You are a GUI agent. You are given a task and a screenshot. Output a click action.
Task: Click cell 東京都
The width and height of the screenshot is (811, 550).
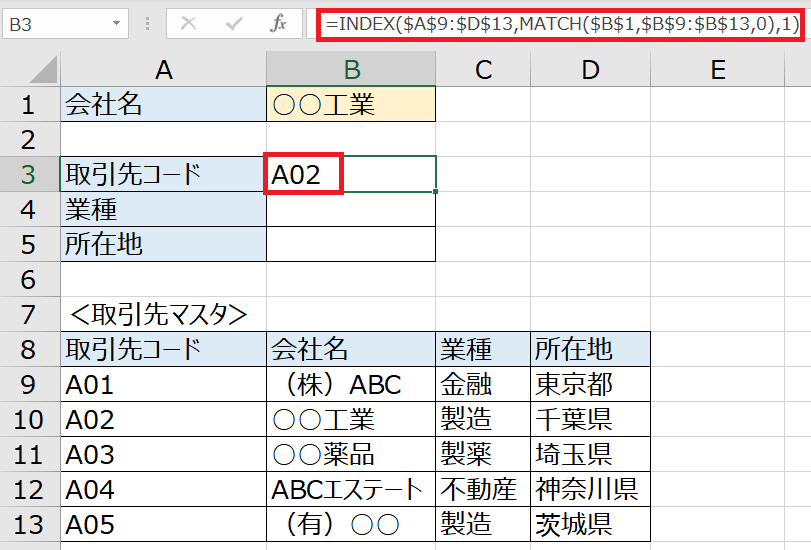click(590, 384)
